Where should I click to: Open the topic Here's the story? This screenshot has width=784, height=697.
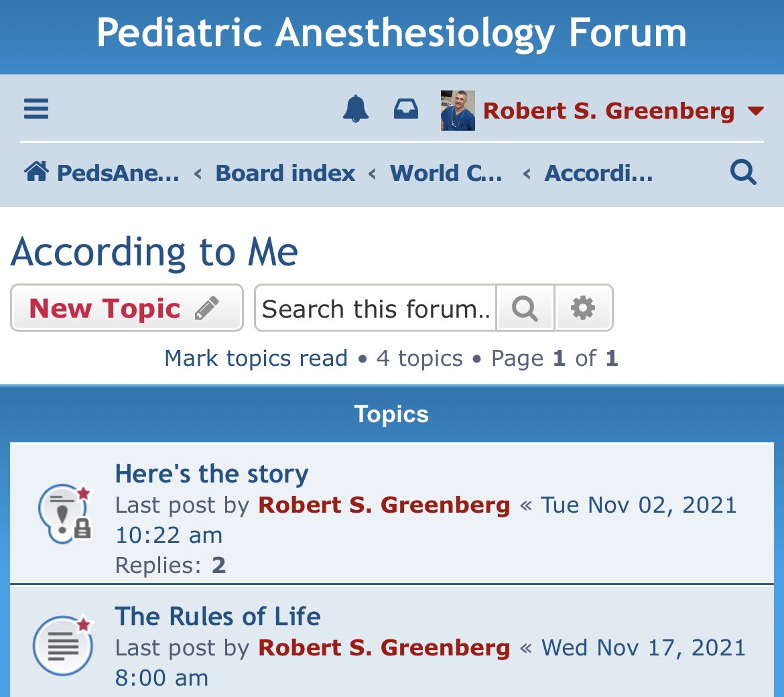(212, 474)
